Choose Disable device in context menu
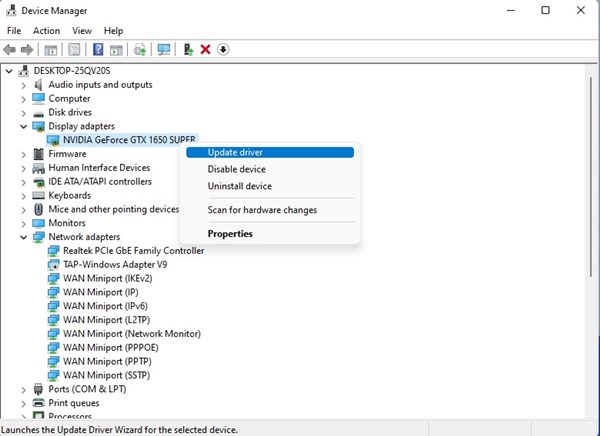 click(x=270, y=169)
